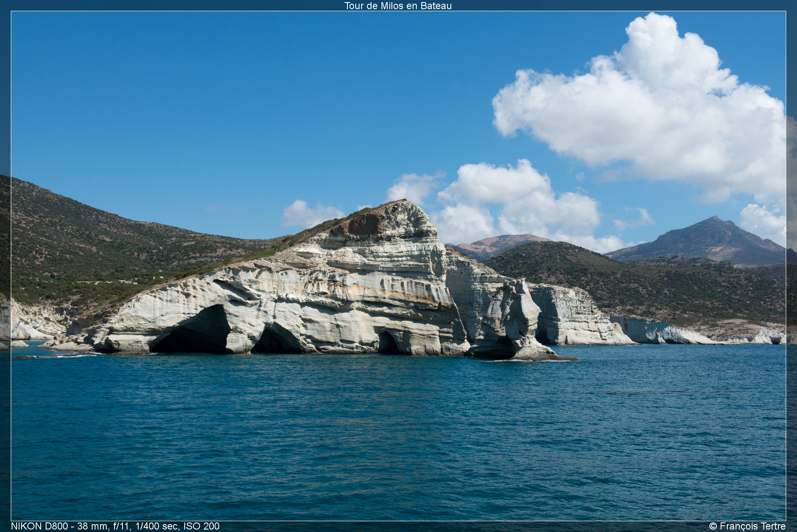797x532 pixels.
Task: Click the title 'Tour de Milos en Bateau'
Action: (398, 6)
